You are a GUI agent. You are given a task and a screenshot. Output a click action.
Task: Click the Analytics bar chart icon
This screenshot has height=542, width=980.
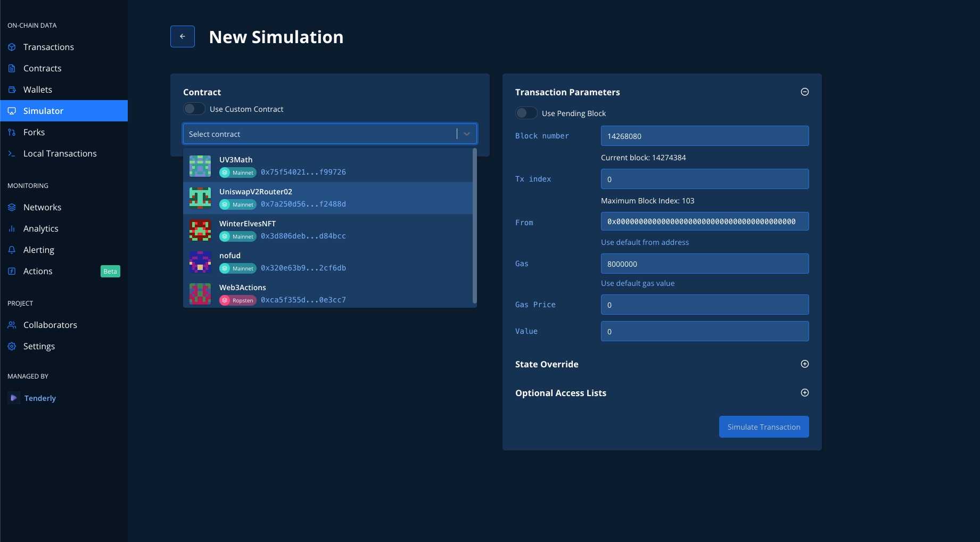[x=12, y=228]
